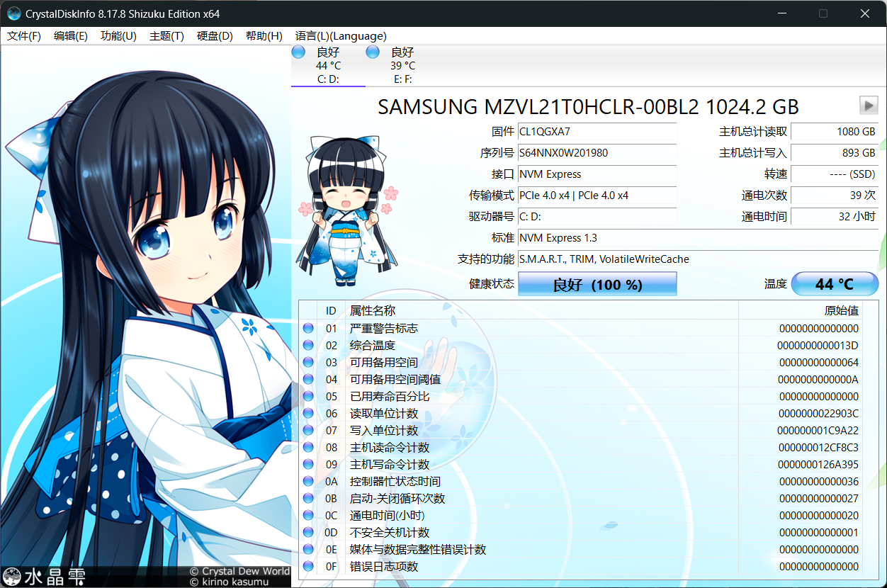
Task: Click the transfer mode field PCIe 4.0 x4
Action: 597,196
